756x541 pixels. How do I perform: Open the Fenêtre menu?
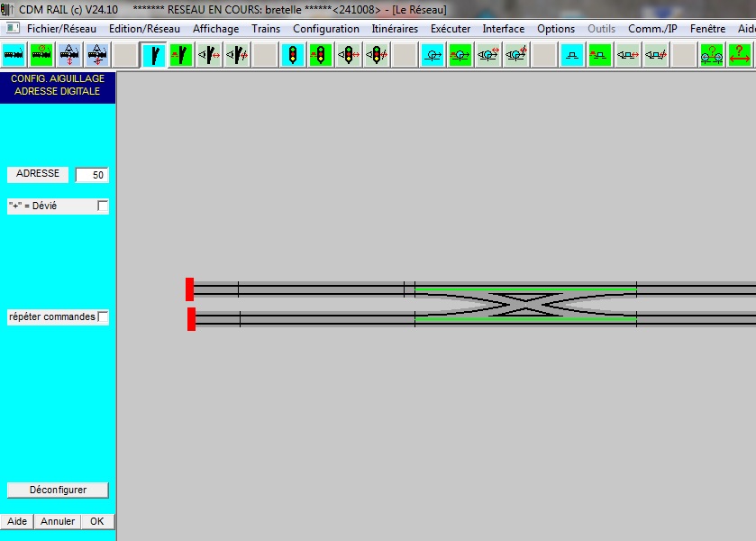pyautogui.click(x=707, y=29)
